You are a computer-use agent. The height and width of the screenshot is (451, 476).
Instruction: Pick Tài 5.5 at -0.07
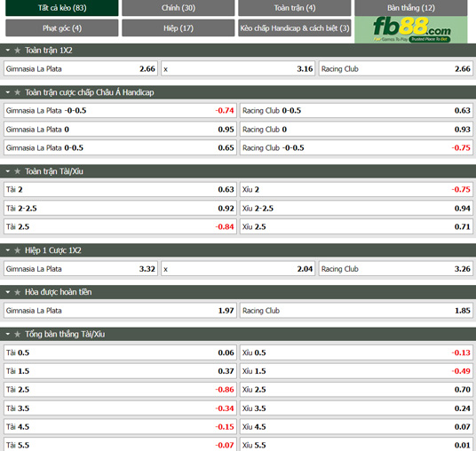click(x=120, y=444)
